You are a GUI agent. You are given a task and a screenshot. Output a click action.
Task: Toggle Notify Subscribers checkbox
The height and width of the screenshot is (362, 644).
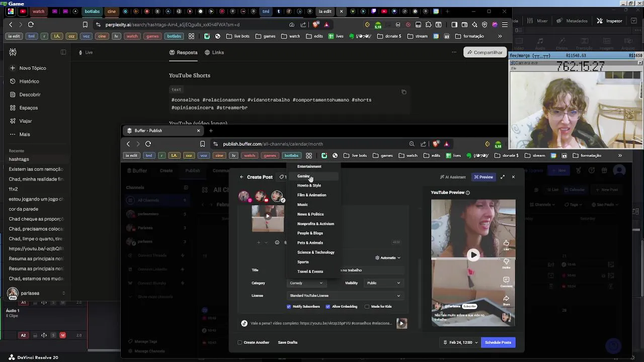[x=289, y=306]
